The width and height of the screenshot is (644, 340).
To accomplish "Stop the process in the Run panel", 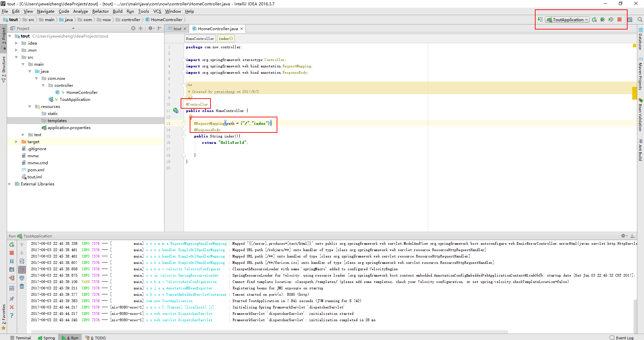I will pos(12,253).
